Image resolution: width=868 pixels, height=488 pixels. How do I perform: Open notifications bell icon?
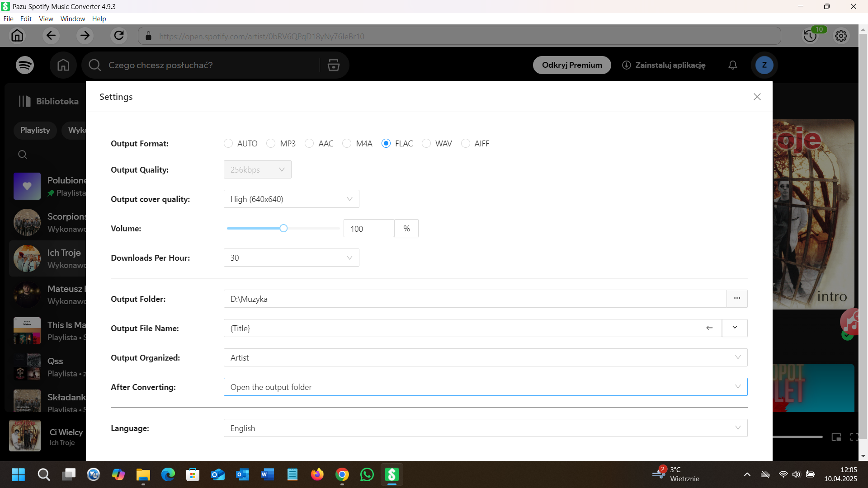click(733, 65)
